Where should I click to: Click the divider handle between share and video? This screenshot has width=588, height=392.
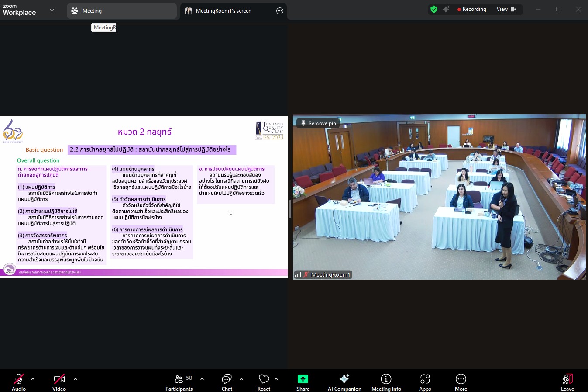290,209
